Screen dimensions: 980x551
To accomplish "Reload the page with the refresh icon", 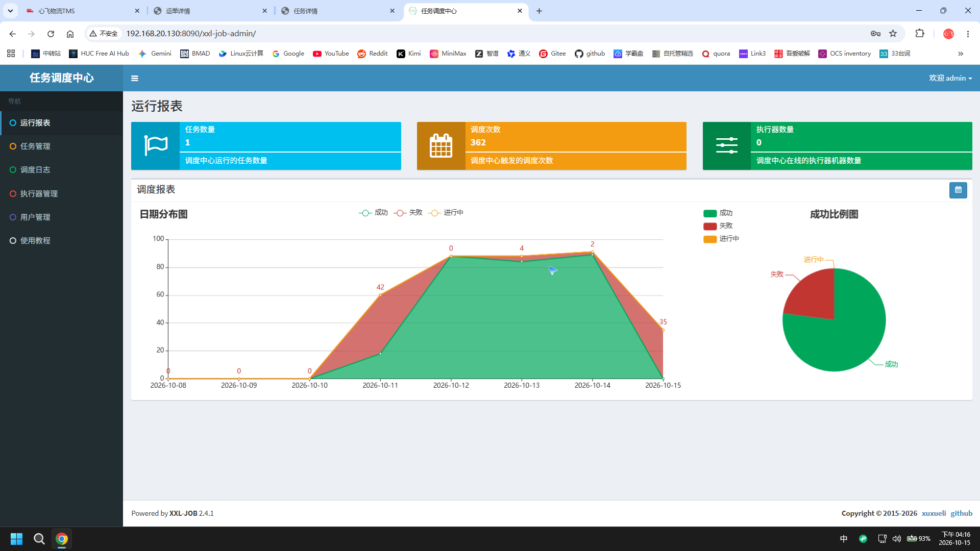I will (51, 34).
